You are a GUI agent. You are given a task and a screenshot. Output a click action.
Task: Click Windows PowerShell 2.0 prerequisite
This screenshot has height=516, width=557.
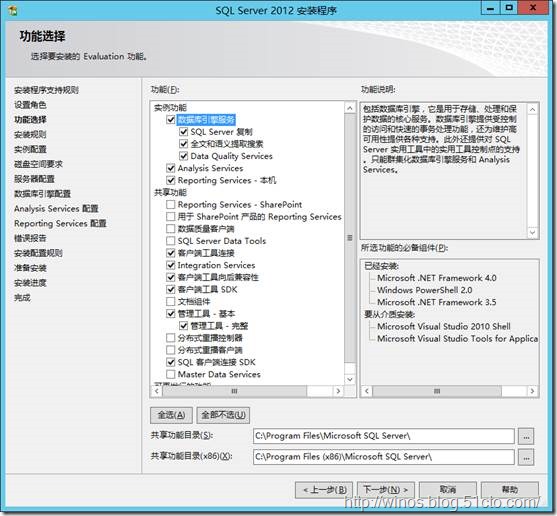point(424,290)
